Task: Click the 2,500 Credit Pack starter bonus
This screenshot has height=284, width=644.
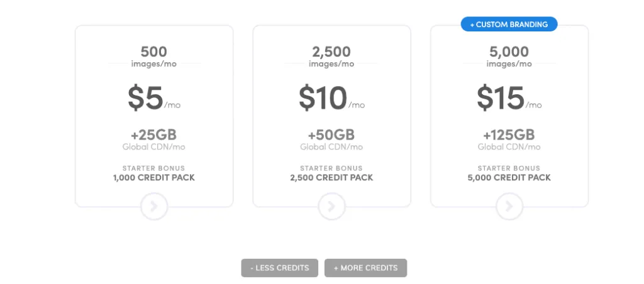Action: coord(331,178)
